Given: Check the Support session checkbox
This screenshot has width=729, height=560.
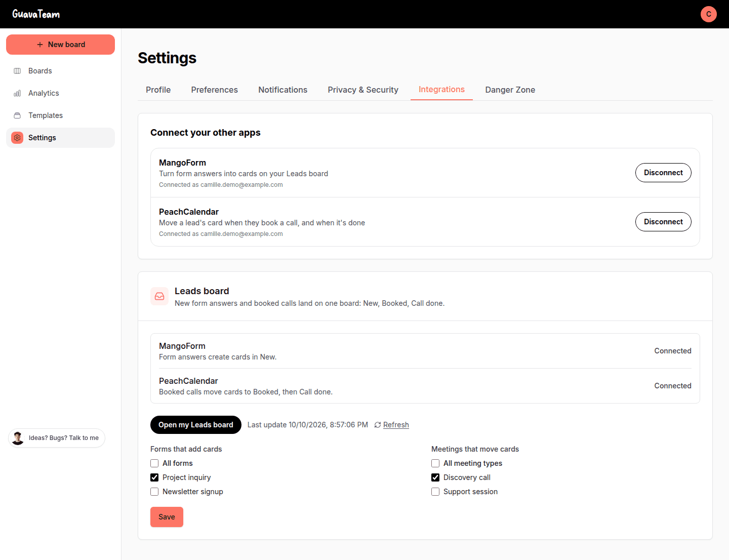Looking at the screenshot, I should click(x=435, y=492).
